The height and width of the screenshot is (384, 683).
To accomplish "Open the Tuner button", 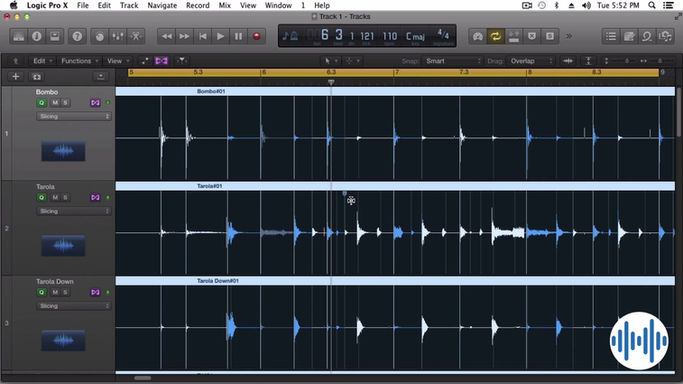I will pyautogui.click(x=478, y=36).
